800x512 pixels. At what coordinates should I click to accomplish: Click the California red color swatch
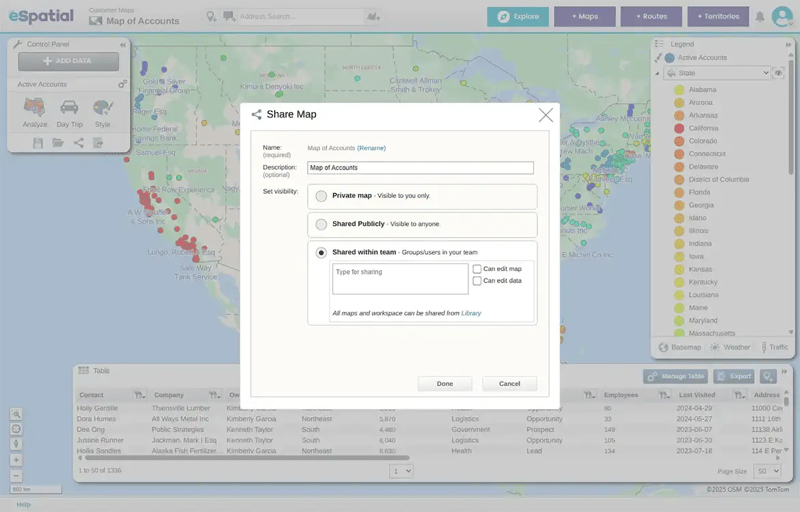pyautogui.click(x=679, y=128)
